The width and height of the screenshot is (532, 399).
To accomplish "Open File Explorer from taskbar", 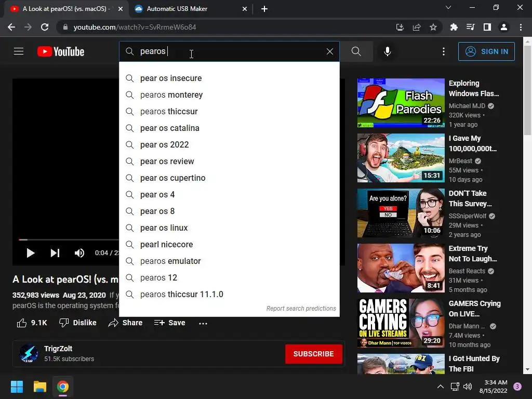I will pyautogui.click(x=39, y=387).
